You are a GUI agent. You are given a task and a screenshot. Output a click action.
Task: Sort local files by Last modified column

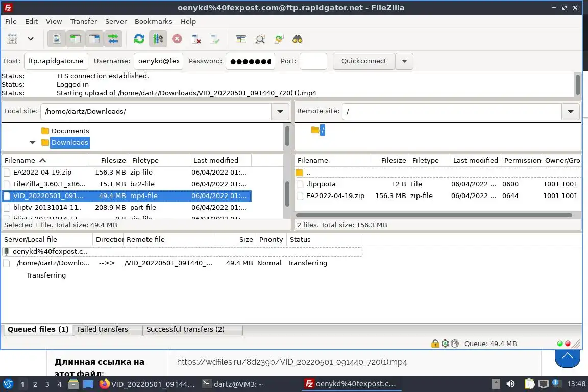tap(220, 161)
